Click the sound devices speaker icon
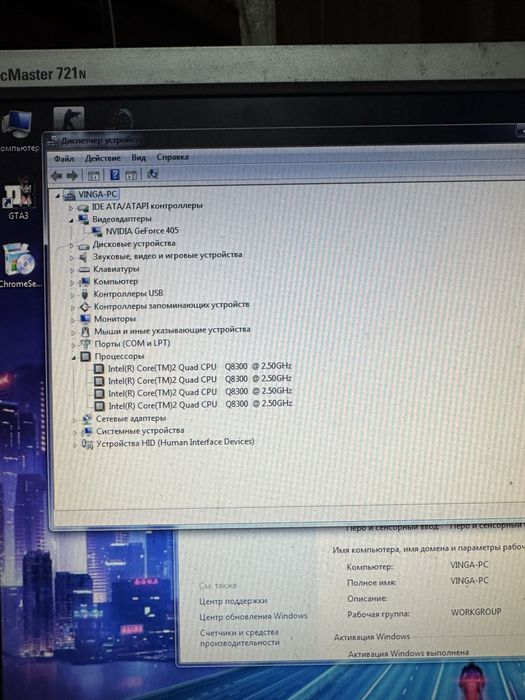Screen dimensions: 525x700 coord(83,257)
